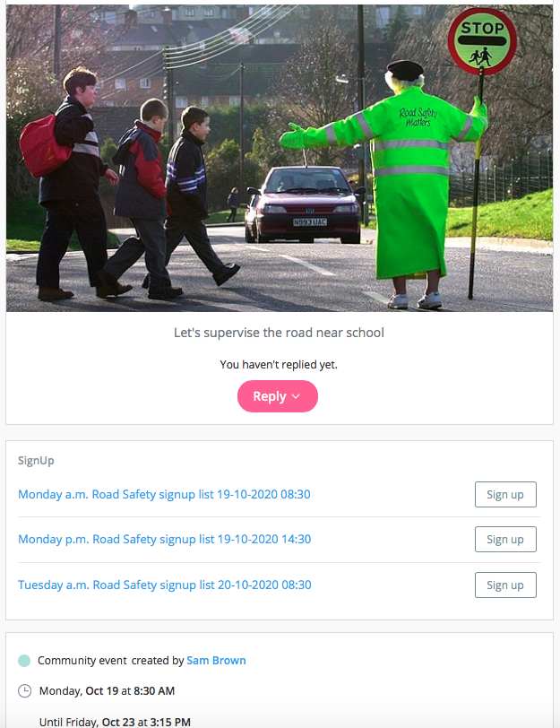Open Monday a.m. Road Safety signup list link
Screen dimensions: 560x728
(164, 495)
